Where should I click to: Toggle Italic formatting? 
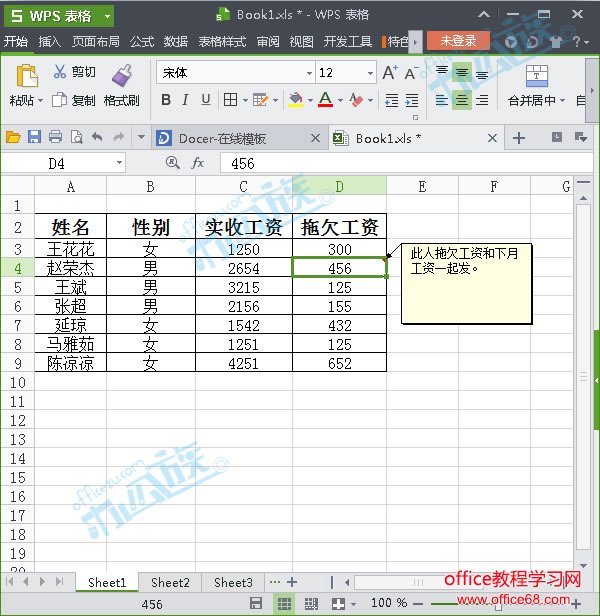[185, 100]
